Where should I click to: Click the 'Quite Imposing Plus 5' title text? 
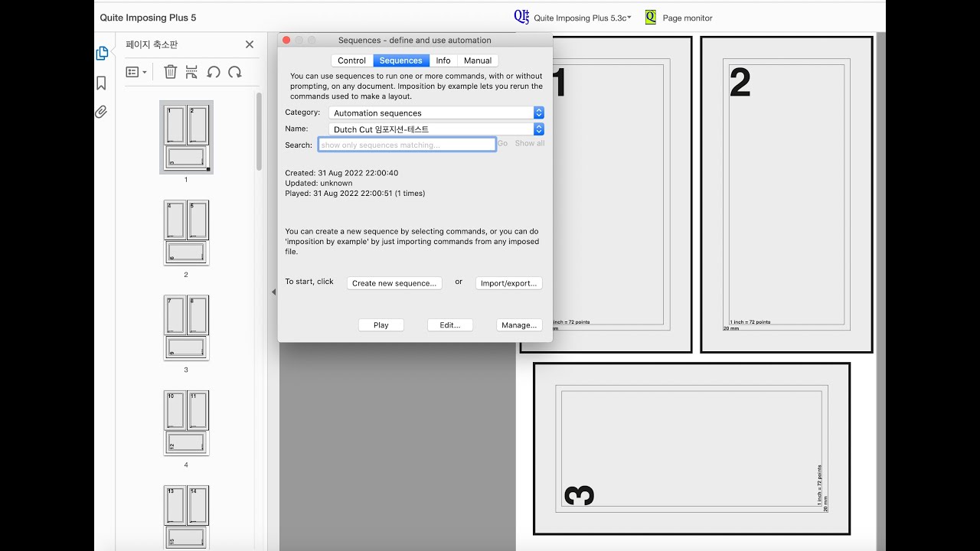(149, 18)
